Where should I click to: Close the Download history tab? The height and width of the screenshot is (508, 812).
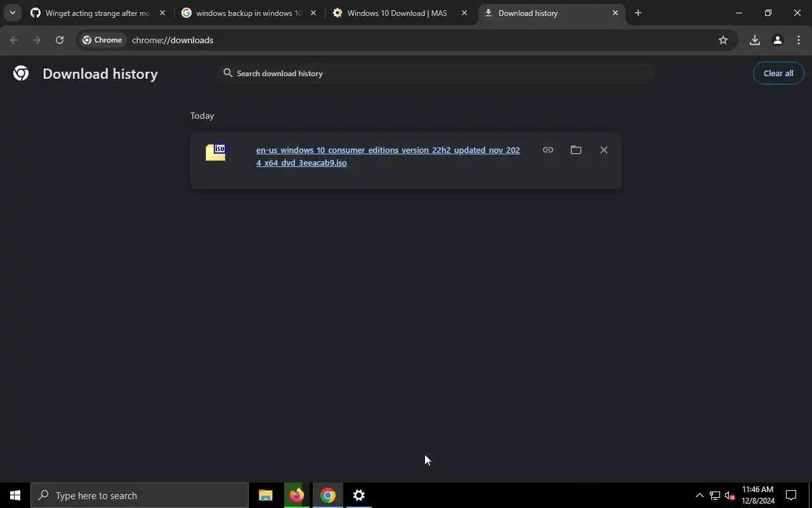pos(615,13)
